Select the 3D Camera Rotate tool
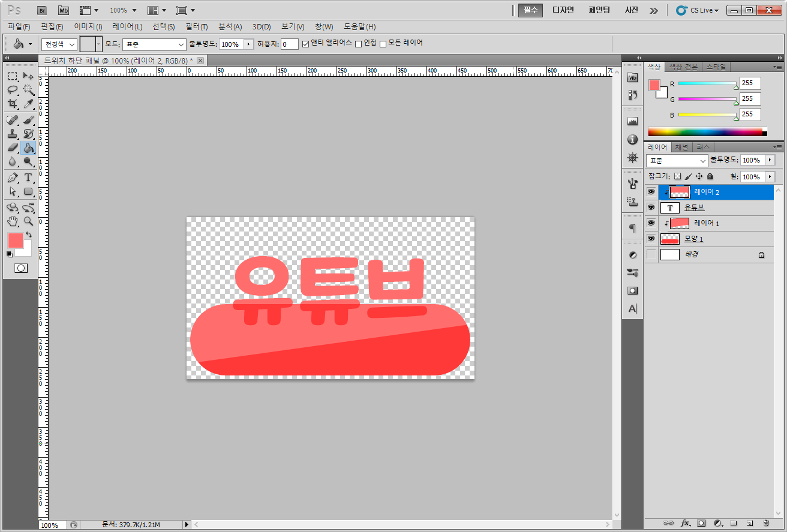Screen dimensions: 787x532 point(28,208)
